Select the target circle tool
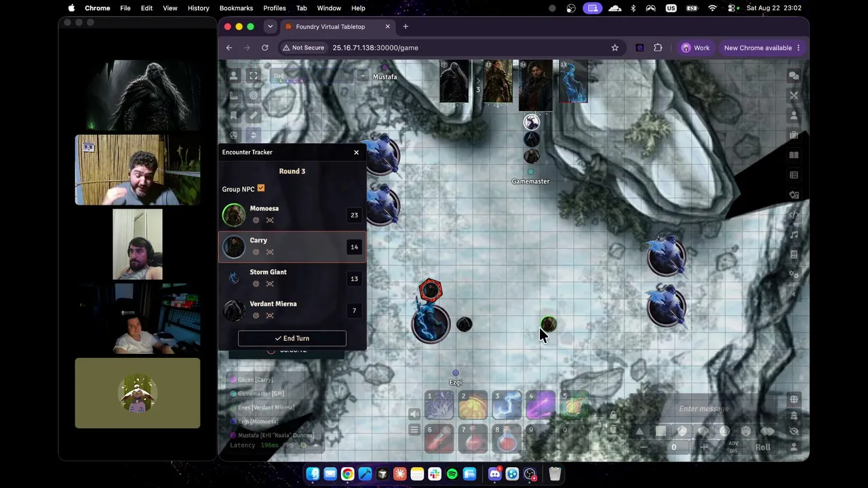This screenshot has width=868, height=488. (253, 96)
